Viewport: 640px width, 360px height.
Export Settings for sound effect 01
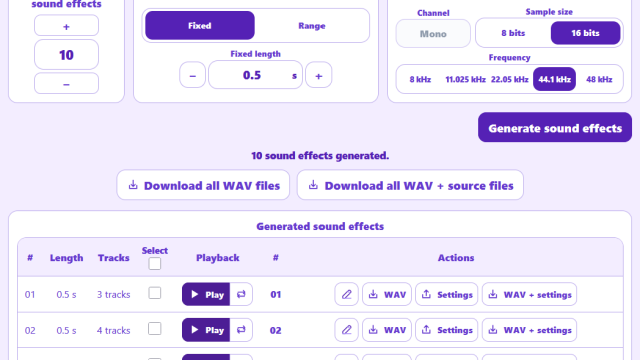(447, 294)
